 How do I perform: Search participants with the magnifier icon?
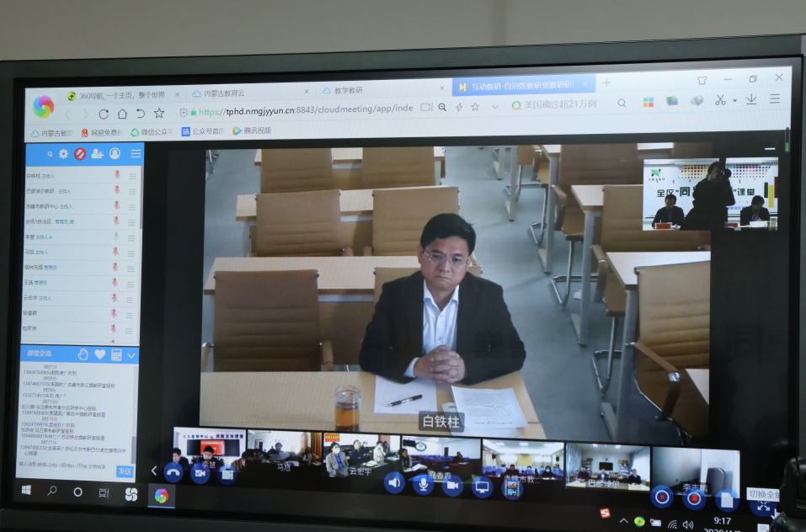(x=50, y=154)
